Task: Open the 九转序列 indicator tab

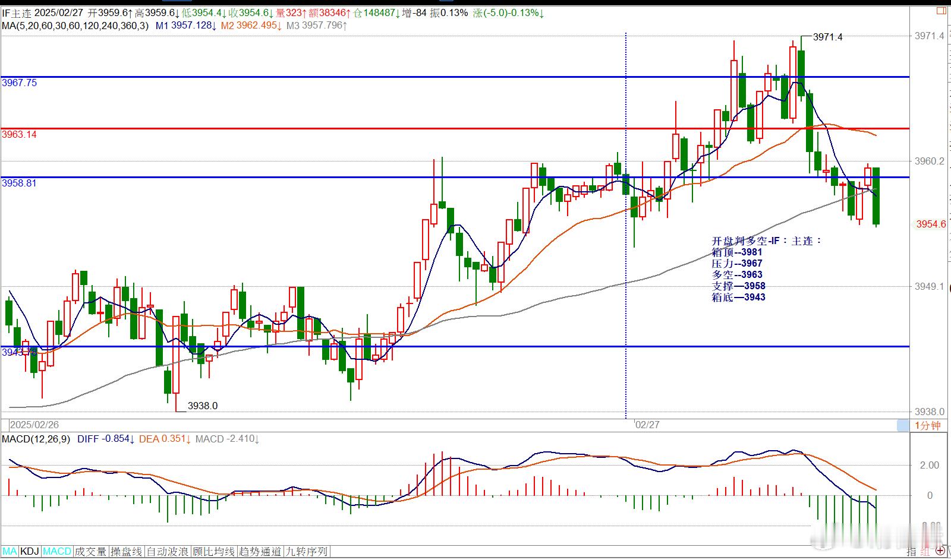Action: click(307, 552)
